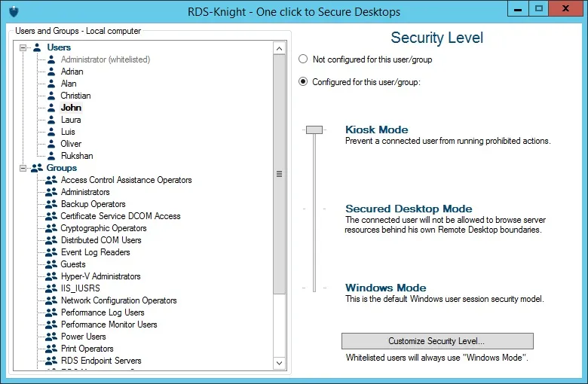
Task: Select 'Not configured for this user/group' radio
Action: pyautogui.click(x=303, y=59)
